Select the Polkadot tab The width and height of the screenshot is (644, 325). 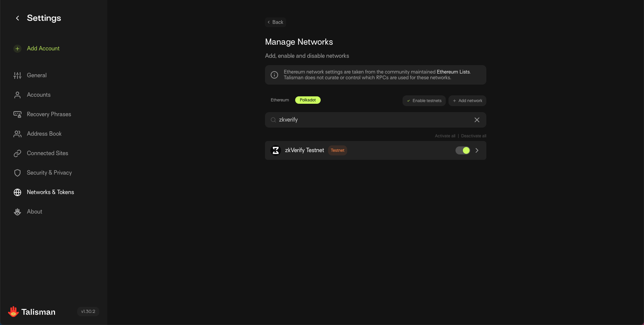308,100
